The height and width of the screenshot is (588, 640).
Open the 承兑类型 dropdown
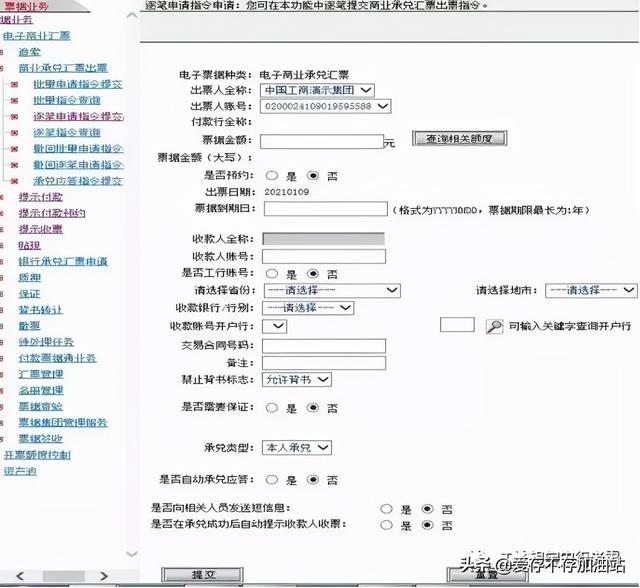297,448
